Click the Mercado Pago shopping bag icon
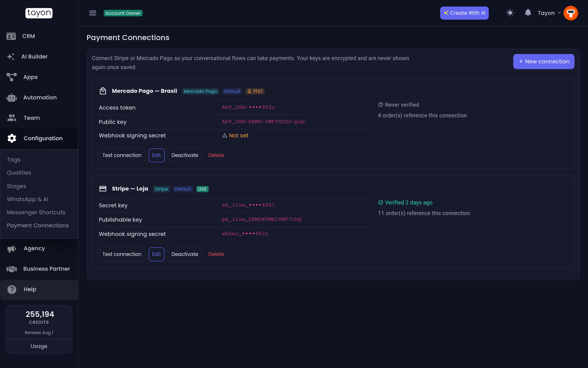This screenshot has height=368, width=588. 103,91
